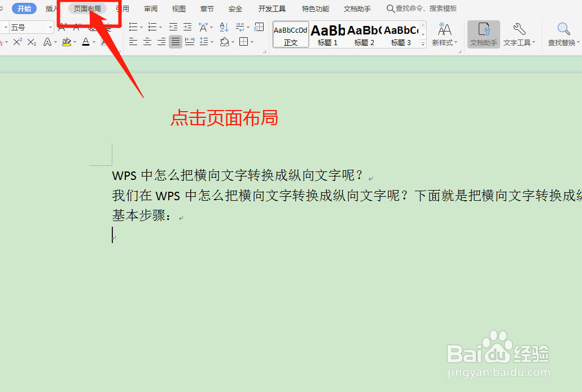Apply yellow text highlight
Viewport: 582px width, 392px height.
[x=67, y=42]
